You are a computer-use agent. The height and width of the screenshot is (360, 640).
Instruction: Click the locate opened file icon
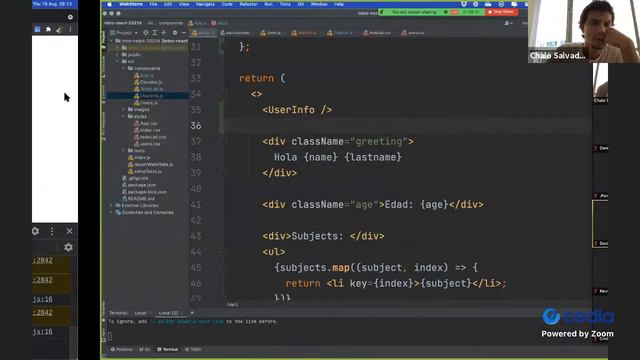(x=146, y=33)
